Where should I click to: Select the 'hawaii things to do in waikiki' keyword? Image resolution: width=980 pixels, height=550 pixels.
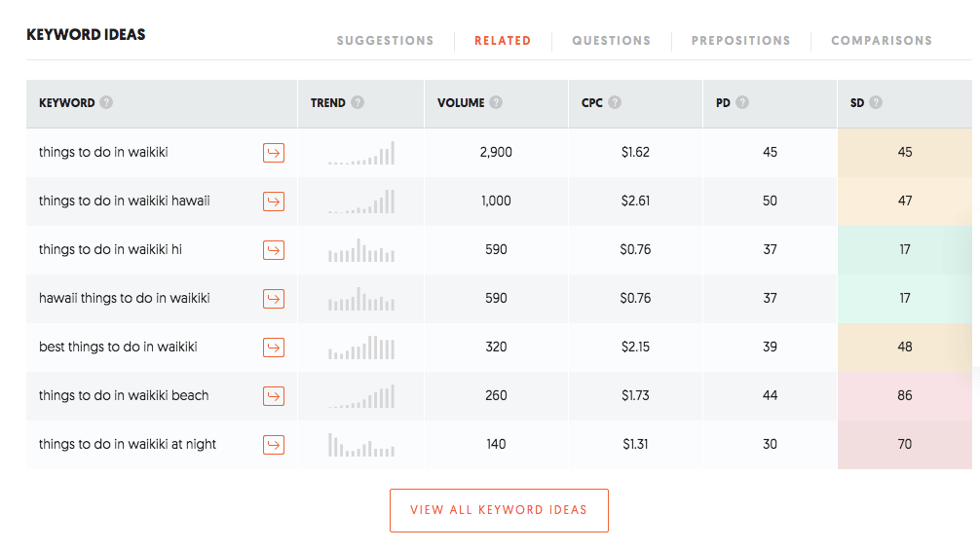tap(124, 299)
